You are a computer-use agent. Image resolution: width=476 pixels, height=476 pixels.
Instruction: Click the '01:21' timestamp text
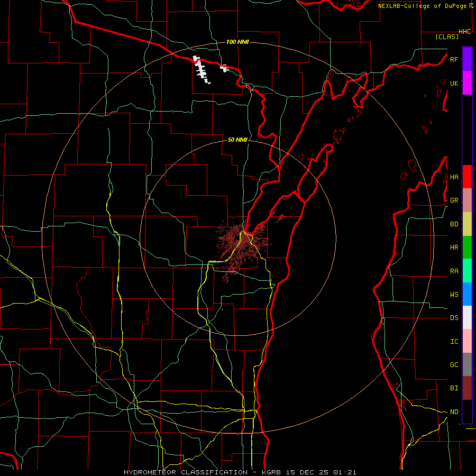click(x=345, y=472)
